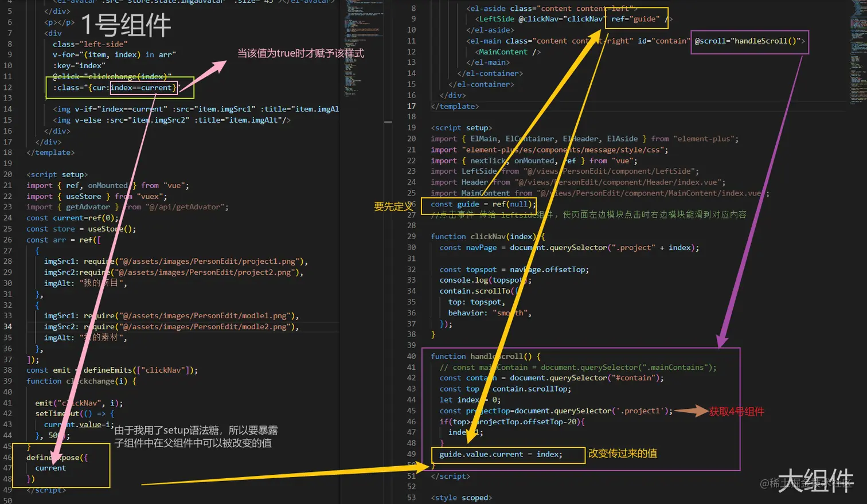Click the import { getAdvator } line

(x=127, y=207)
